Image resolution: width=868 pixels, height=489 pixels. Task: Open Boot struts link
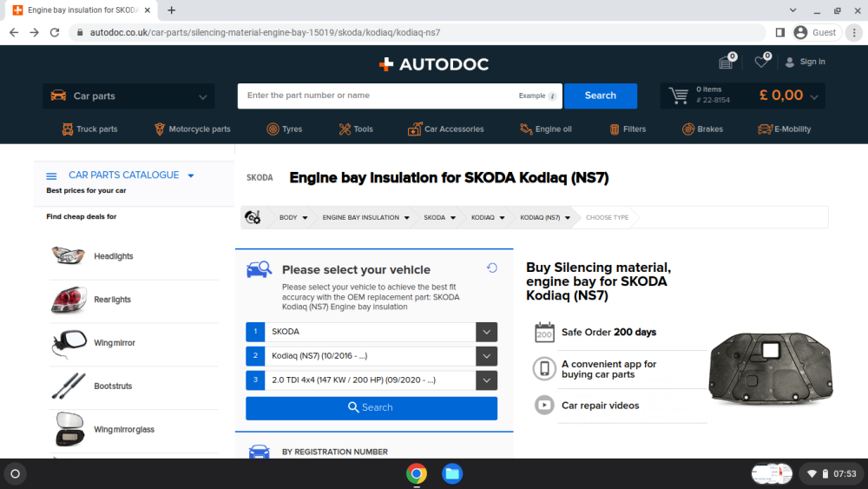pos(113,386)
